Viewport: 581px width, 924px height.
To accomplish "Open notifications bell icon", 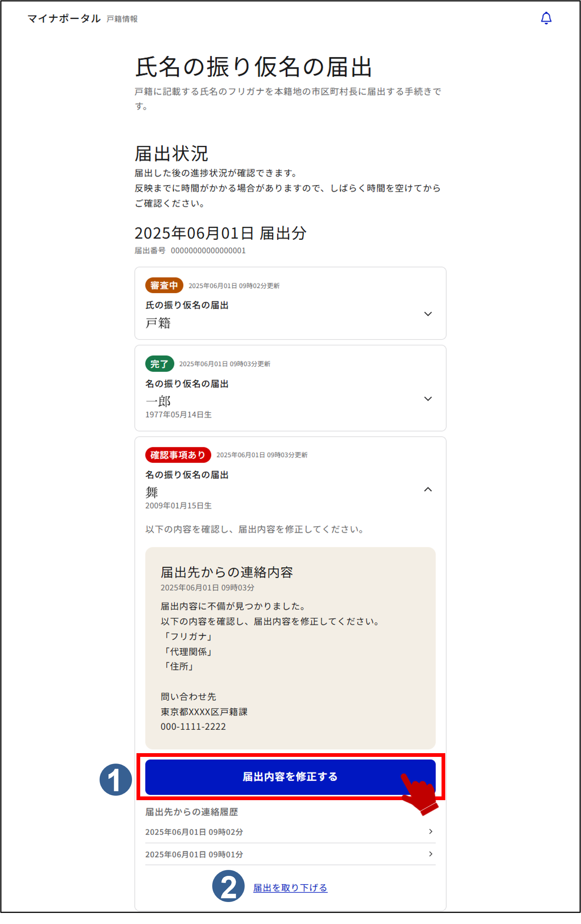I will [x=546, y=18].
